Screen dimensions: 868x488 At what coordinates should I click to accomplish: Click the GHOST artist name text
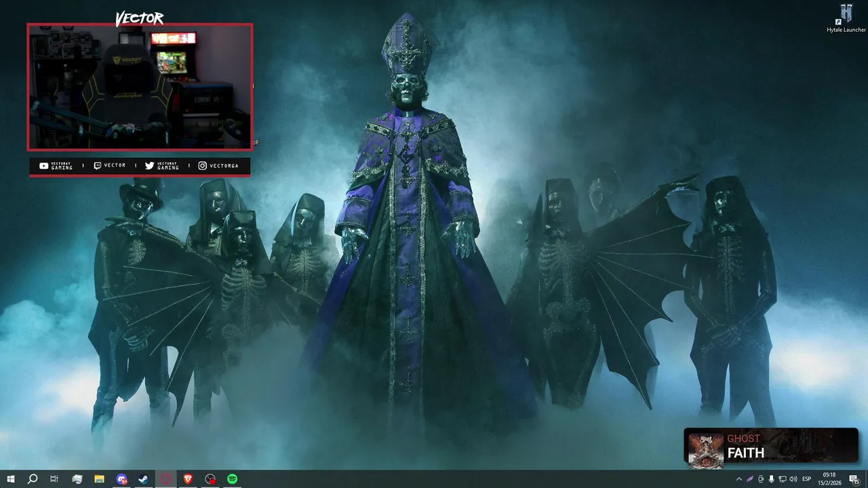click(743, 439)
